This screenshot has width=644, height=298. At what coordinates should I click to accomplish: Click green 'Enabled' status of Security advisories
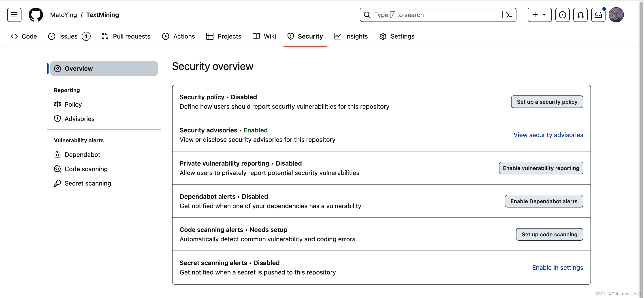click(x=256, y=130)
